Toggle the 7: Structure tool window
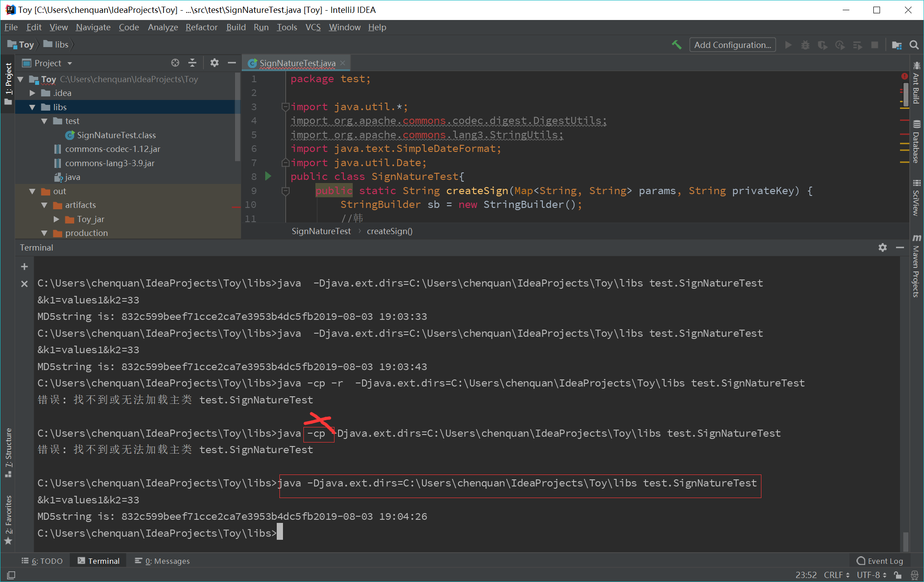 tap(8, 453)
